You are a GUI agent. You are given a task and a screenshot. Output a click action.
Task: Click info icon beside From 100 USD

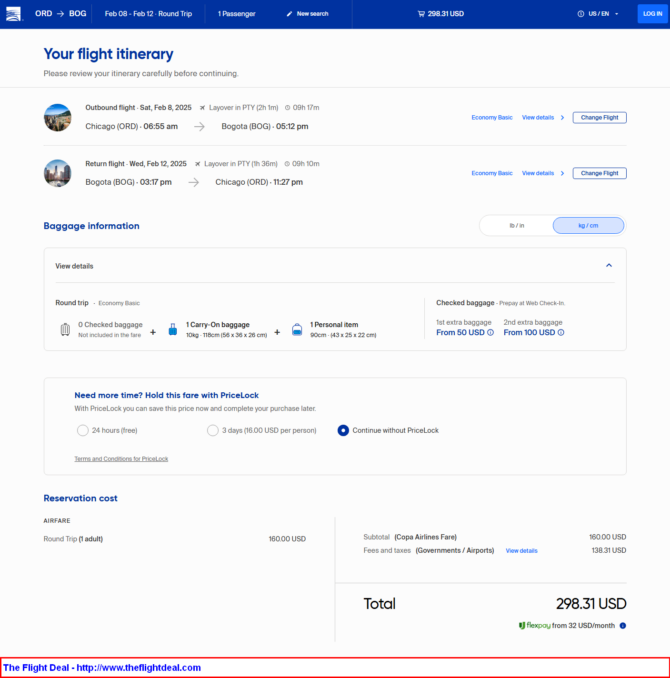coord(561,332)
